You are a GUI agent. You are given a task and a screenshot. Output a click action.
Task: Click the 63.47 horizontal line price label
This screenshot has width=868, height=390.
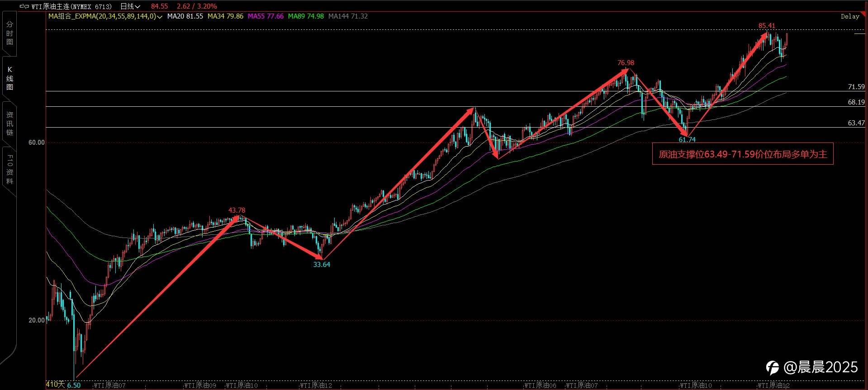pos(856,123)
